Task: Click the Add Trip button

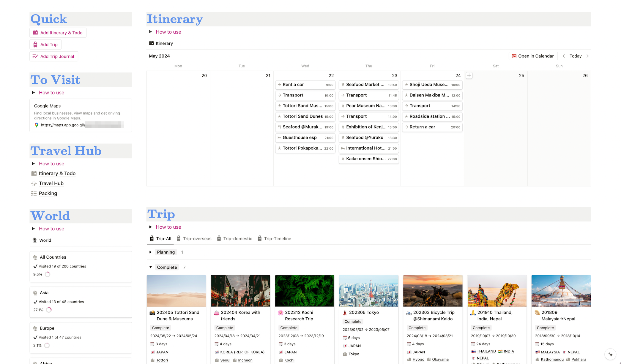Action: pos(45,45)
